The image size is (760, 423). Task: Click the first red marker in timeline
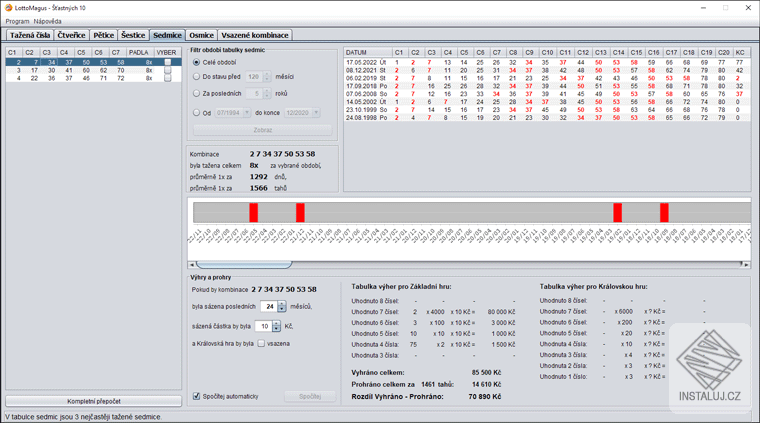point(254,212)
